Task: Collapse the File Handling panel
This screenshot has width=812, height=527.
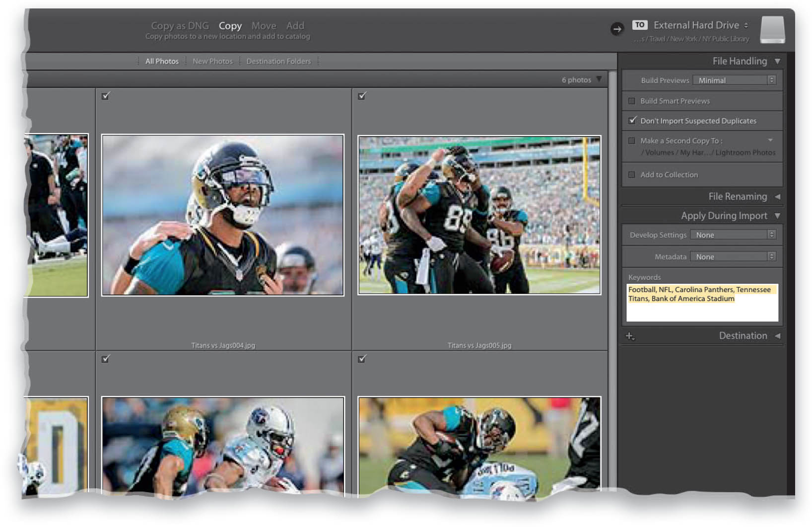Action: pos(777,61)
